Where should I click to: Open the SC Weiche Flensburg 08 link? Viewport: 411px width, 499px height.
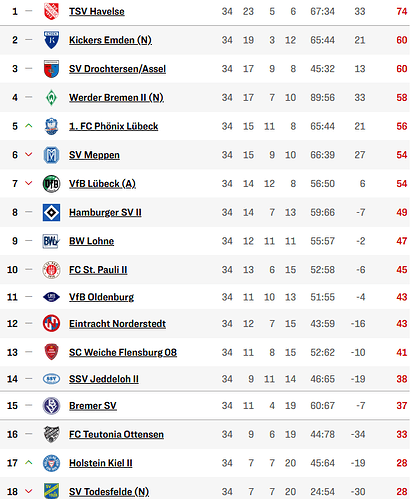point(123,352)
